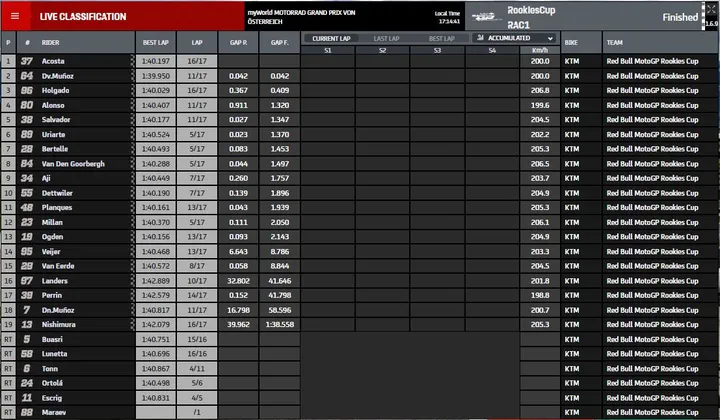Select rider Bertelle
This screenshot has height=420, width=720.
(x=55, y=149)
